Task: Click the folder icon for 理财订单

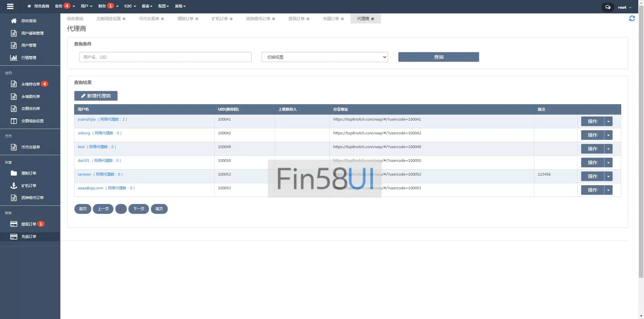Action: (x=14, y=173)
